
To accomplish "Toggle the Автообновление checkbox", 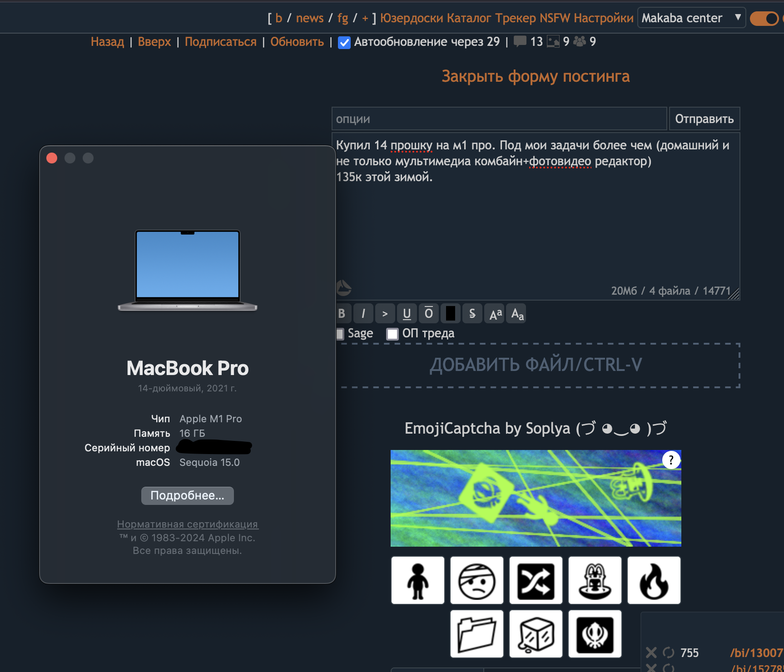I will pyautogui.click(x=344, y=43).
